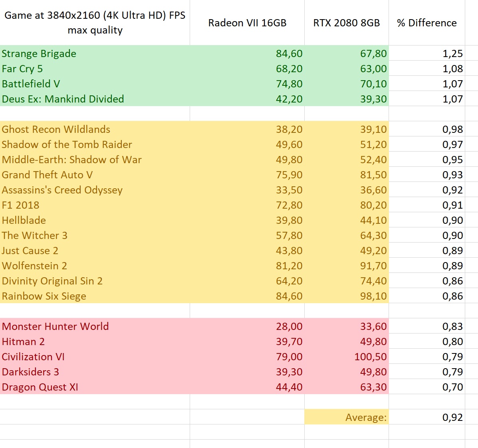Click Divinity Original Sin 2 Radeon value 64,20

click(247, 280)
